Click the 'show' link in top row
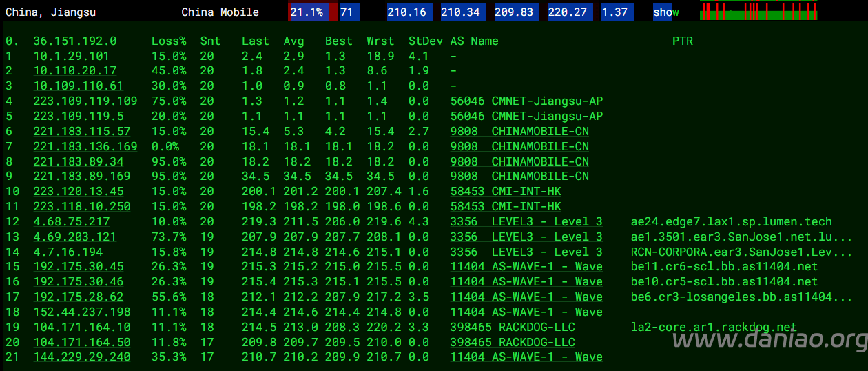The height and width of the screenshot is (371, 868). click(x=666, y=12)
